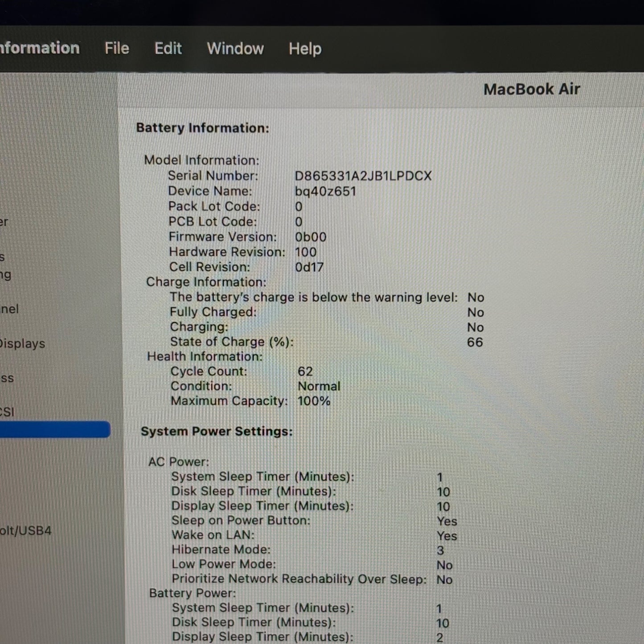Select the Cycle Count value 62

tap(305, 372)
